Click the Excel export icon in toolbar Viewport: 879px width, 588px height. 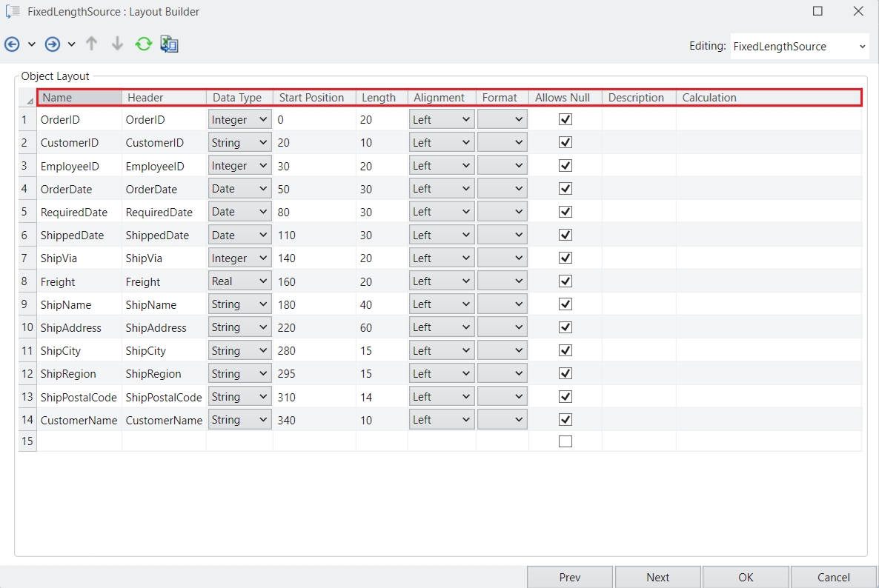tap(170, 44)
